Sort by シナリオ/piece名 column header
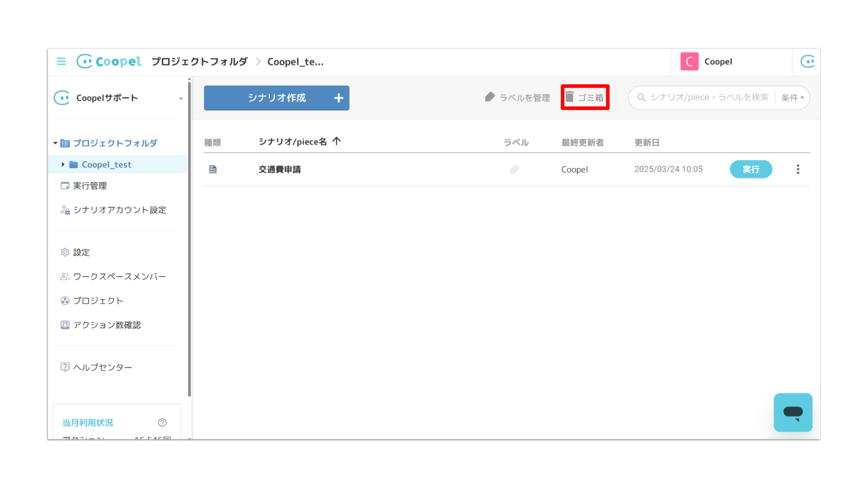 pos(292,142)
